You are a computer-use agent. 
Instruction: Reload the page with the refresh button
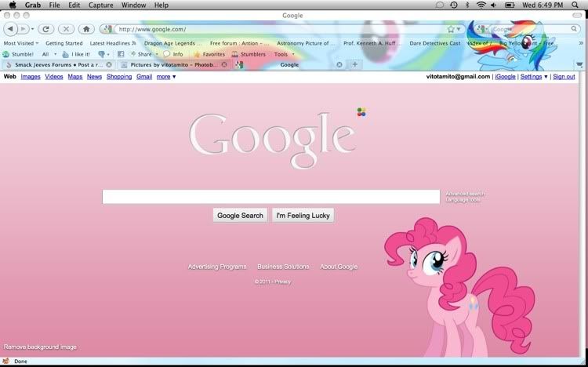point(45,29)
